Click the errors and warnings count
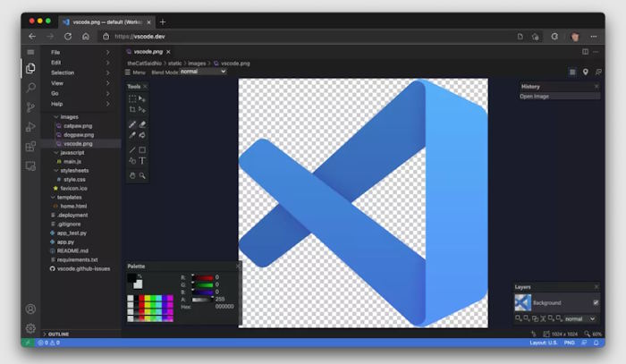 tap(48, 343)
